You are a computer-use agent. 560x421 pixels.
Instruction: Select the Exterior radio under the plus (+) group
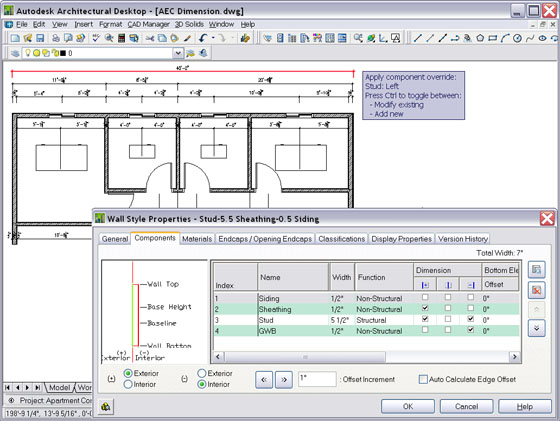tap(128, 374)
